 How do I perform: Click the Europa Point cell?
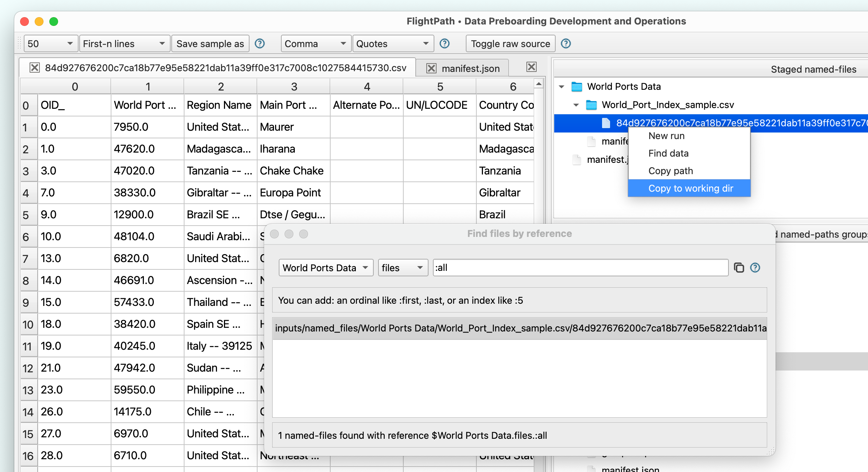294,193
